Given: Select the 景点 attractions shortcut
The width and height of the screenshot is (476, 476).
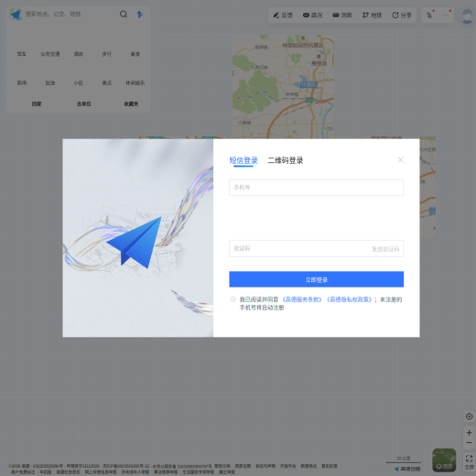Looking at the screenshot, I should [x=107, y=83].
